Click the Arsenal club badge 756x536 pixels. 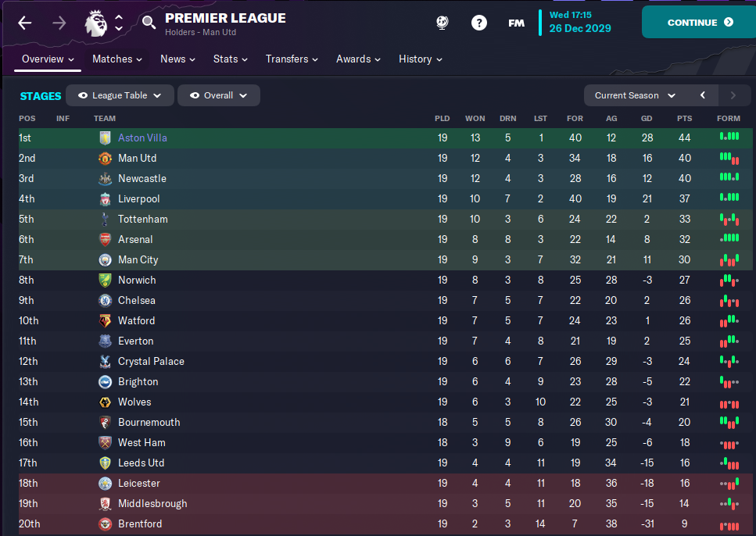click(105, 239)
